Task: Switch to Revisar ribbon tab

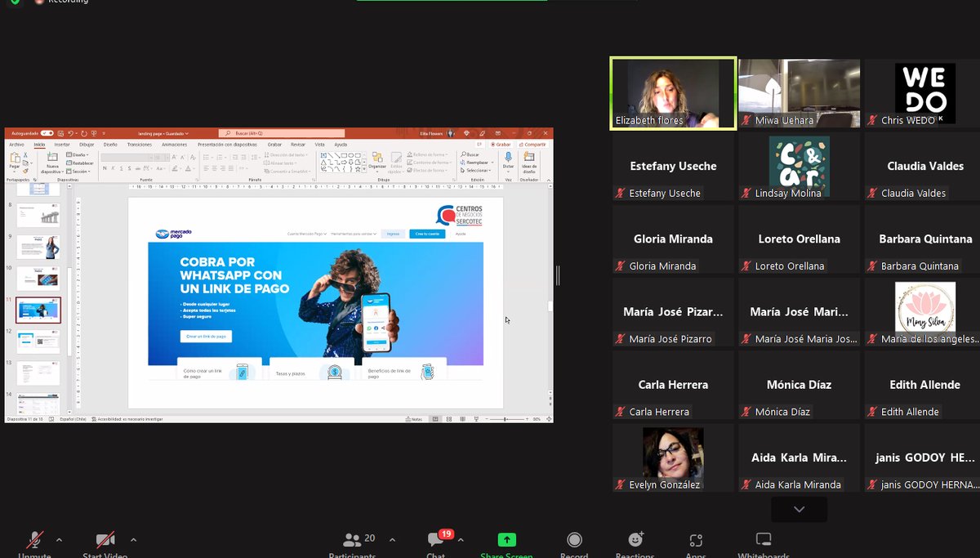Action: click(298, 145)
